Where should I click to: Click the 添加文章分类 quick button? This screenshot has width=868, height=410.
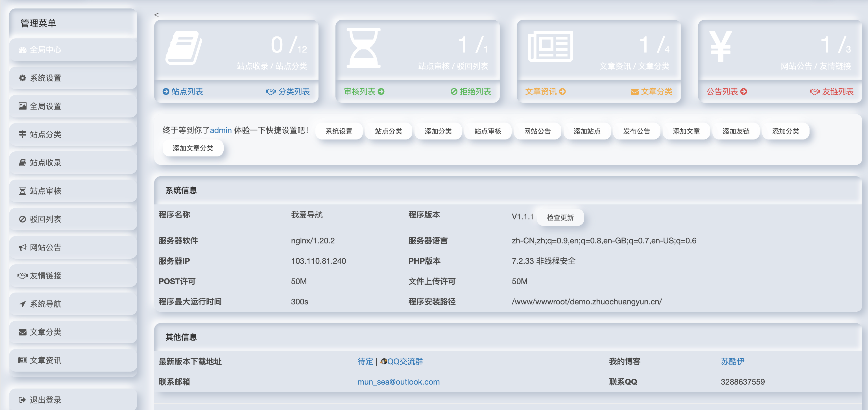(193, 148)
